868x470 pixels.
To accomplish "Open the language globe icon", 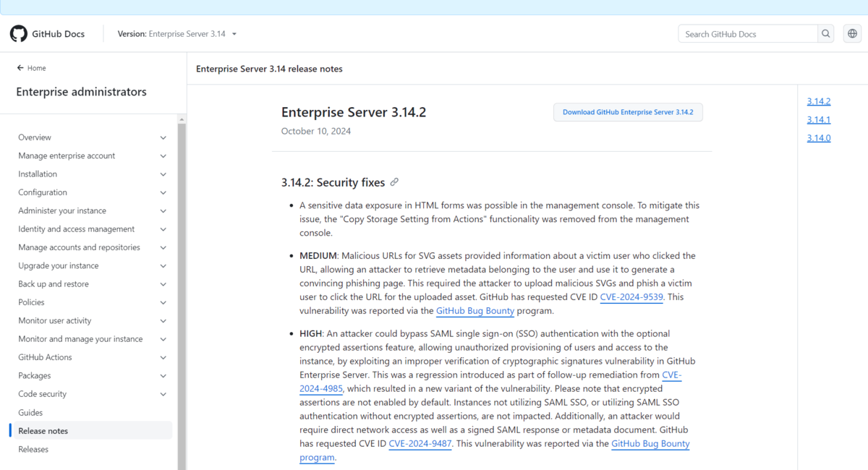I will pyautogui.click(x=851, y=33).
